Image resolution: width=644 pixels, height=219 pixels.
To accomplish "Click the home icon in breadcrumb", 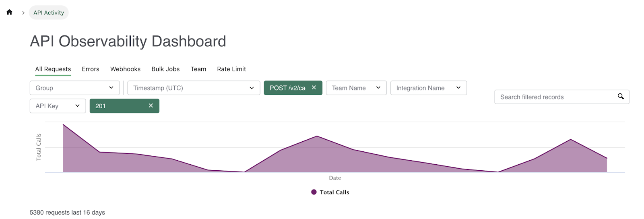I will tap(9, 12).
